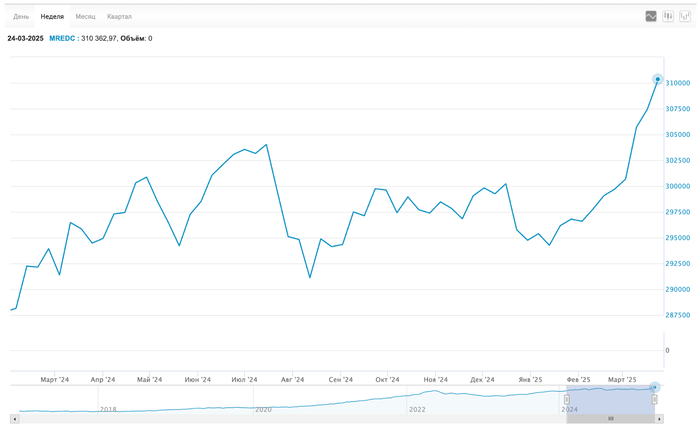Image resolution: width=700 pixels, height=431 pixels.
Task: Select the Квартал interval tab
Action: click(x=119, y=17)
